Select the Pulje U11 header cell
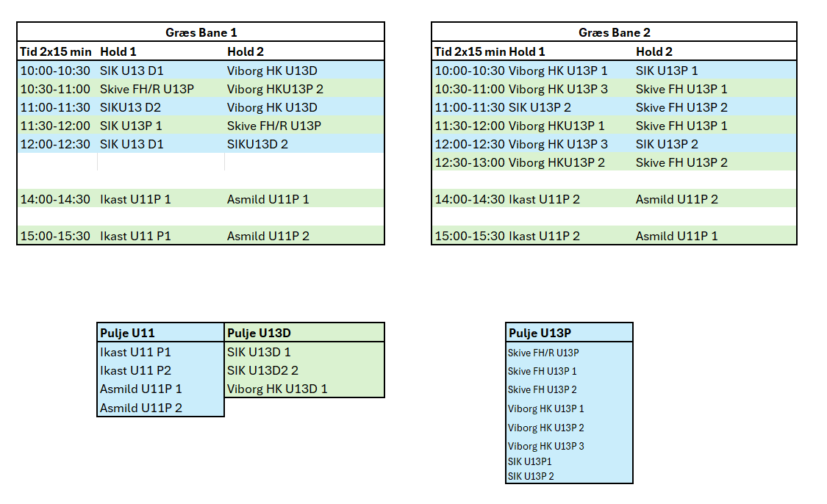Viewport: 827px width, 504px height. [x=128, y=333]
